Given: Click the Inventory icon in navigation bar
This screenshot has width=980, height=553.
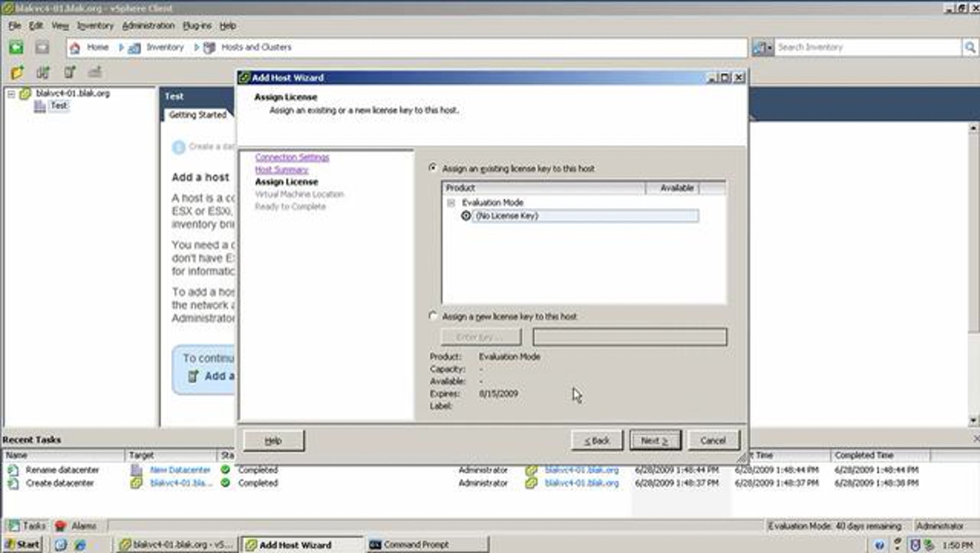Looking at the screenshot, I should tap(134, 48).
